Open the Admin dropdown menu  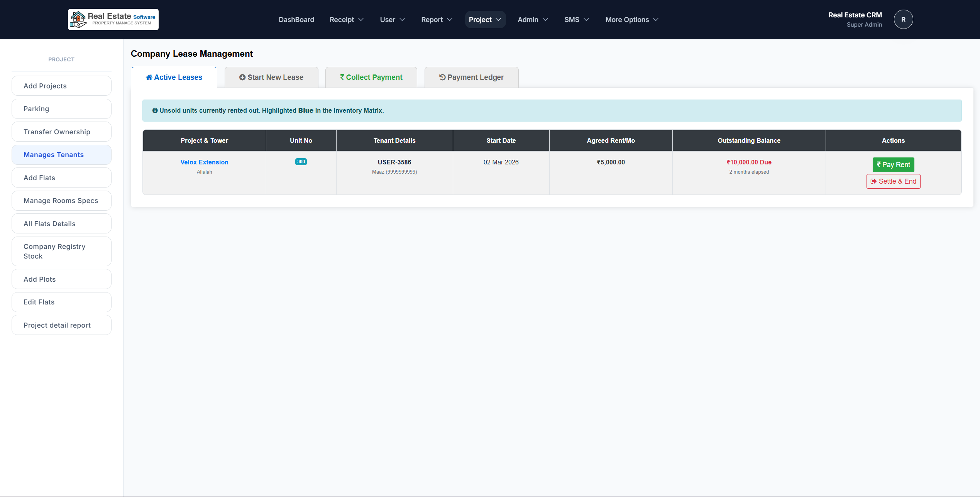[532, 19]
